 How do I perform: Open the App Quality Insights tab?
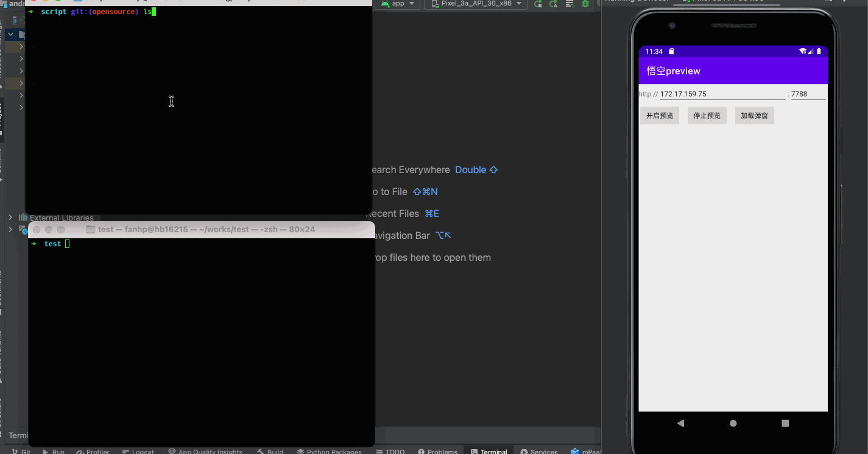point(205,452)
